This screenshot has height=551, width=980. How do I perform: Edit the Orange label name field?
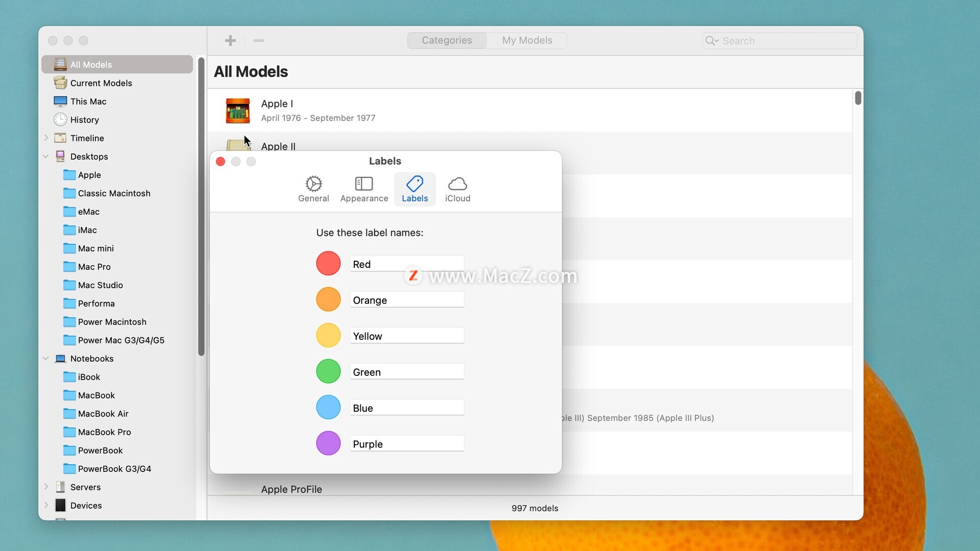407,300
